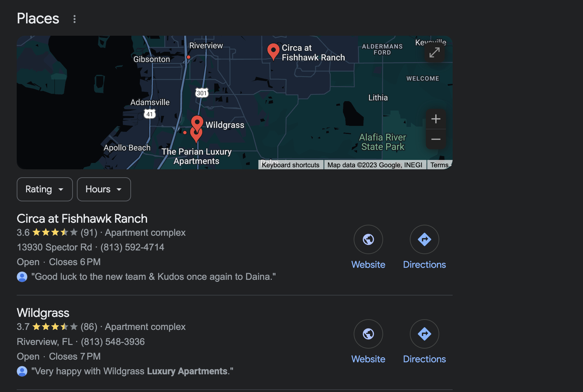The image size is (583, 392).
Task: Open the Rating filter dropdown
Action: click(45, 189)
